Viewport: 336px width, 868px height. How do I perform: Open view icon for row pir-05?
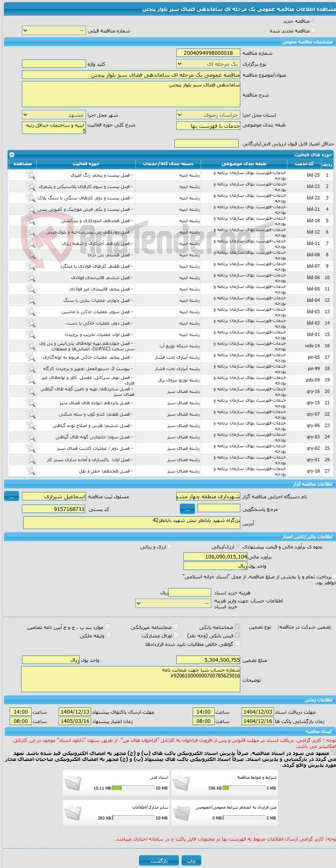pos(30,357)
